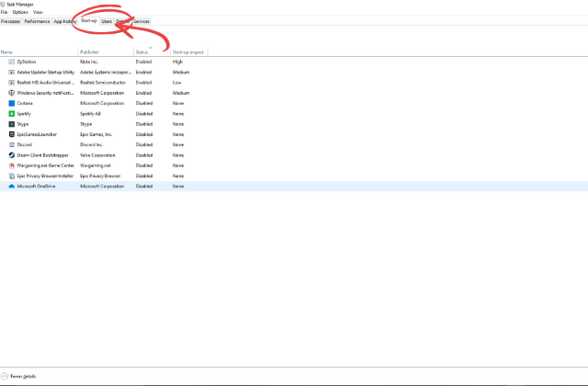Screen dimensions: 588x386
Task: Click the Low start-up impact value
Action: coord(177,83)
